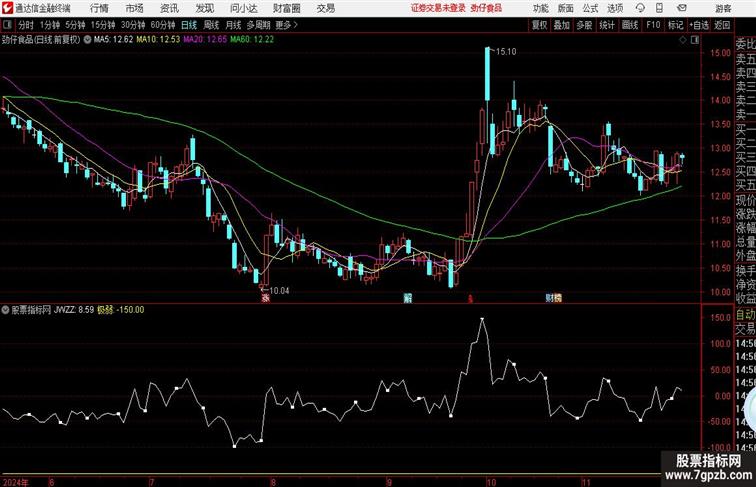
Task: Click the 15.10 high price label
Action: (x=506, y=52)
